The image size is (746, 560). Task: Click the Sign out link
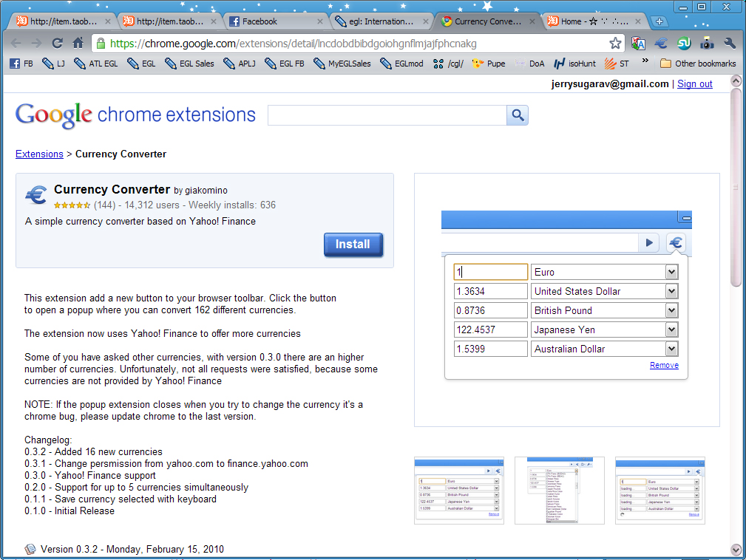[695, 83]
